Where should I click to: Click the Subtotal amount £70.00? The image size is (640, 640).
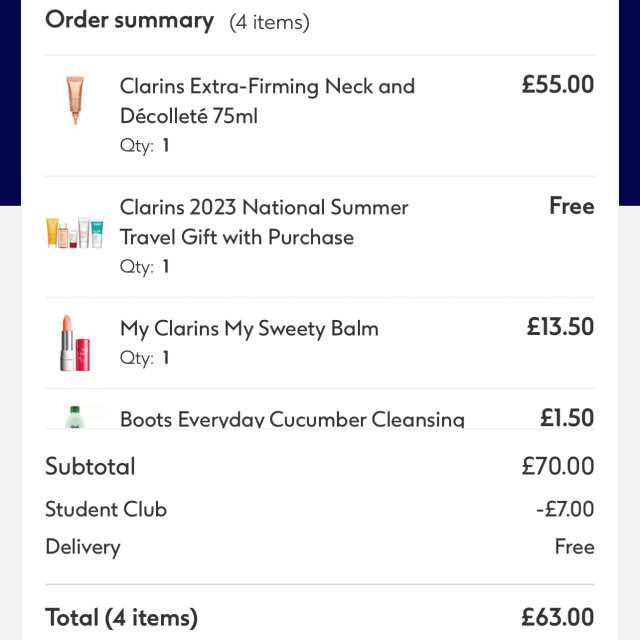tap(557, 466)
